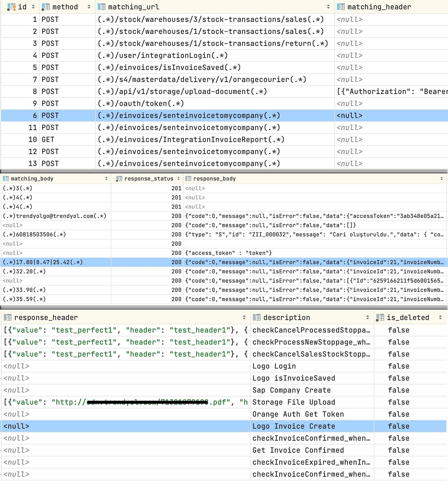Click the response_body column table icon
Image resolution: width=448 pixels, height=486 pixels.
[x=188, y=179]
